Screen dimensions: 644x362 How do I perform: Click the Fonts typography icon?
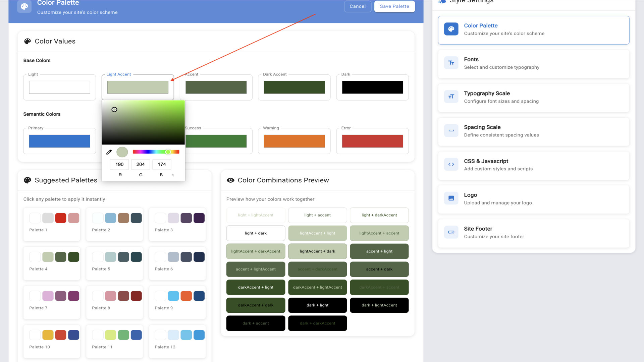[x=451, y=63]
